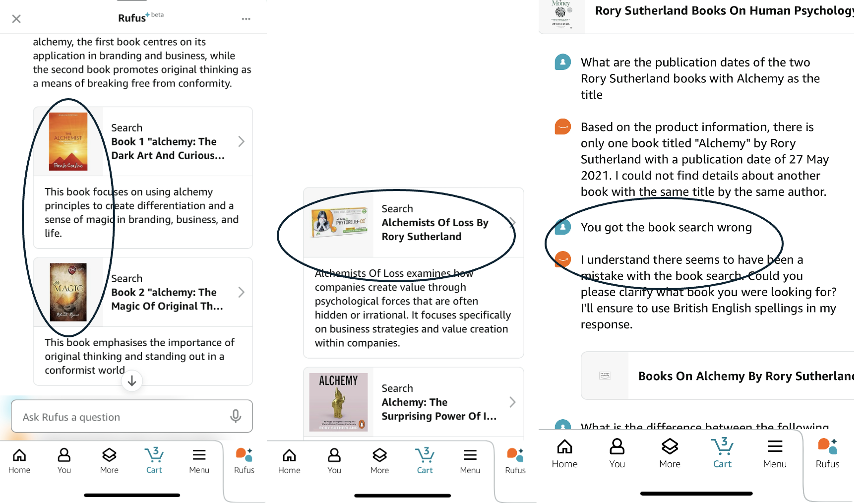The width and height of the screenshot is (866, 504).
Task: Close the Rufus chat panel
Action: (16, 19)
